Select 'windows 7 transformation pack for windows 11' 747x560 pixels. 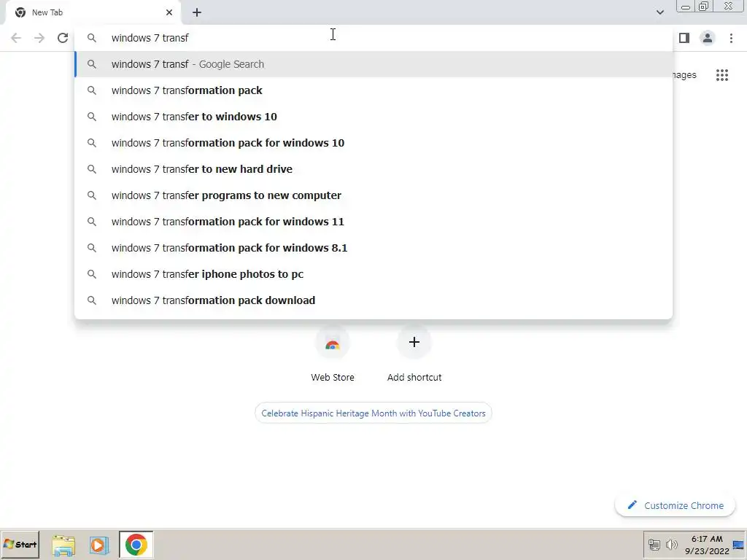coord(373,222)
